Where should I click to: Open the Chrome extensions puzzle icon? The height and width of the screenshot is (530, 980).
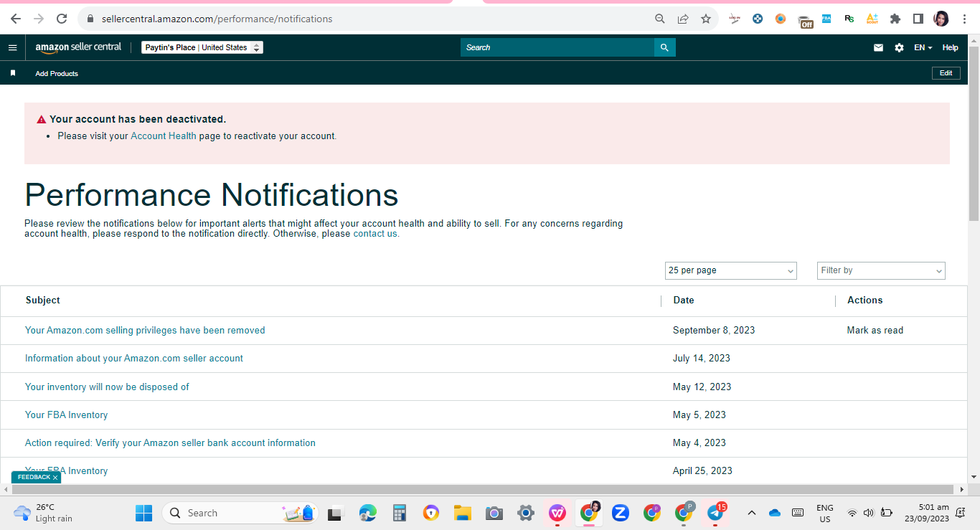[x=895, y=19]
